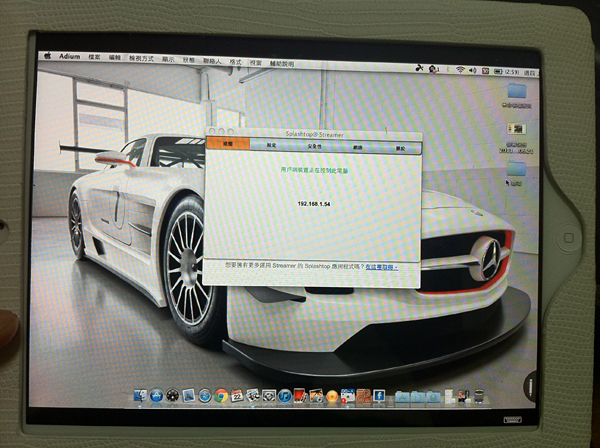Open the 視窗 (Window) menu
This screenshot has width=600, height=448.
coord(256,63)
